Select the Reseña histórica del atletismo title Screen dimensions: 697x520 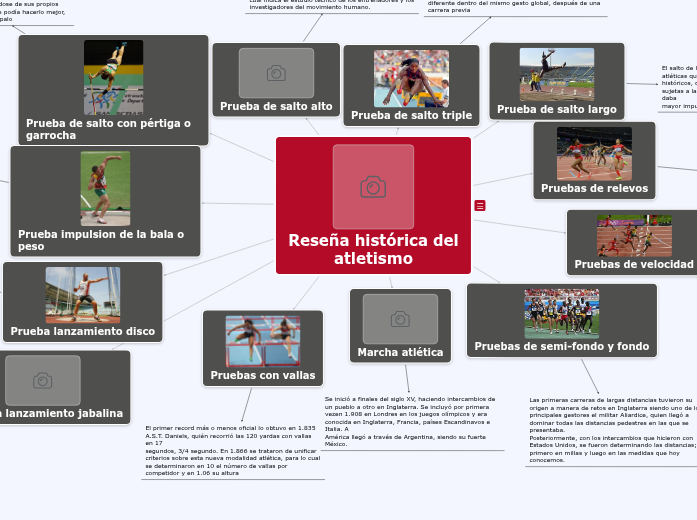click(x=373, y=249)
